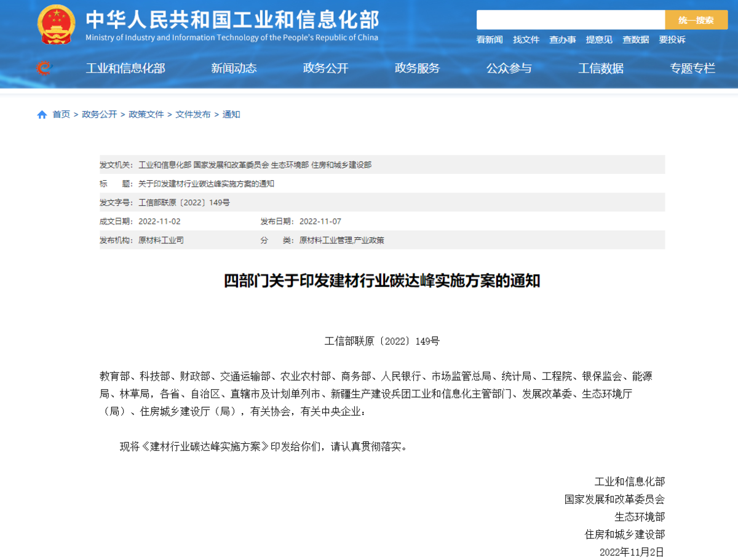
Task: Select the 专题专栏 menu item
Action: 693,68
